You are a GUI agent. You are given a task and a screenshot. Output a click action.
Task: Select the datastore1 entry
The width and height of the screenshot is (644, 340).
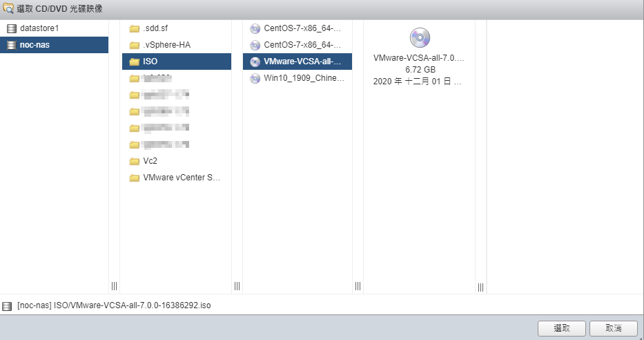pyautogui.click(x=55, y=28)
